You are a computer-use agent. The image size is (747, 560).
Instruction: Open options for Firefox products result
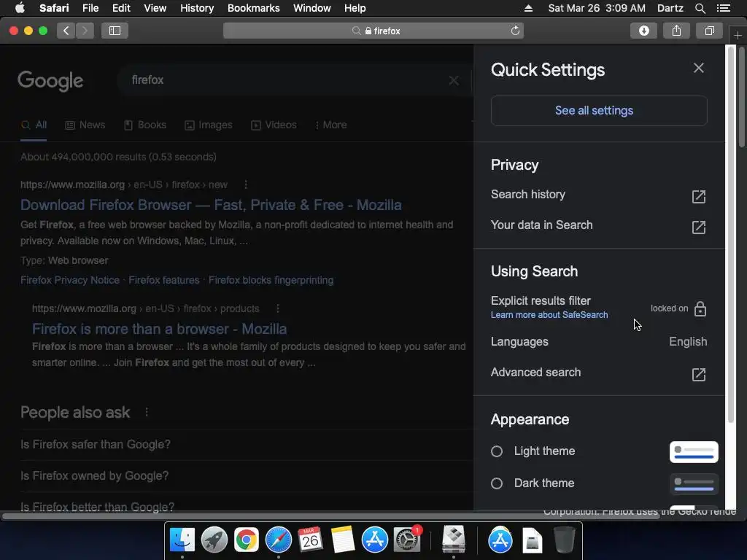pyautogui.click(x=278, y=308)
